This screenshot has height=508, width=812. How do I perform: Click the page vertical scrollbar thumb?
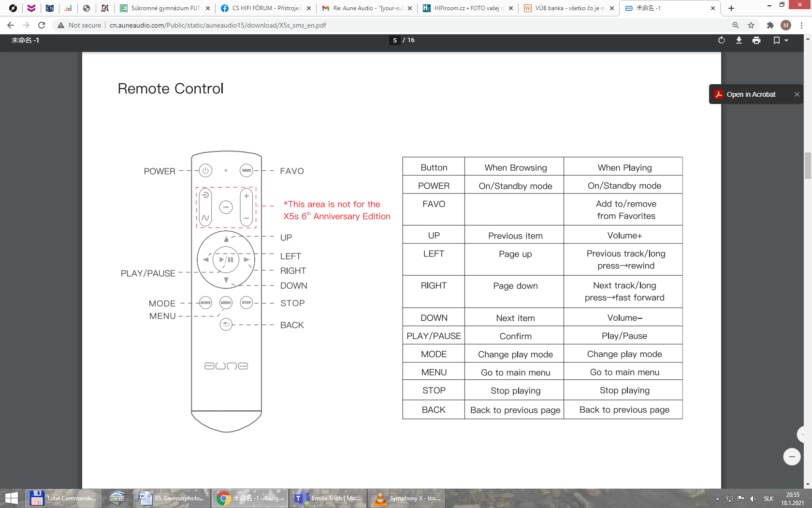click(x=808, y=165)
